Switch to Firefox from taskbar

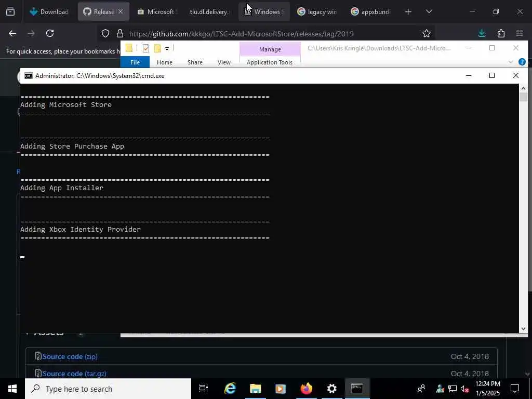coord(306,389)
